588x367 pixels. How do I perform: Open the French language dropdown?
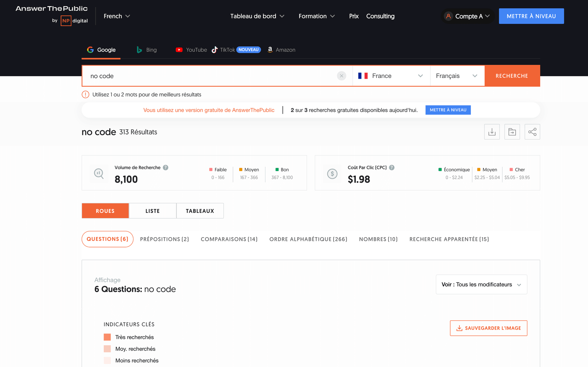tap(117, 16)
